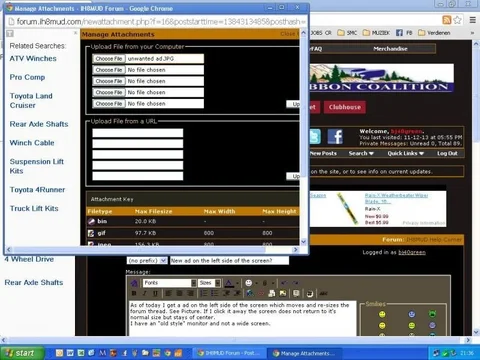Open the MUZIEK bookmarks folder

pos(376,33)
